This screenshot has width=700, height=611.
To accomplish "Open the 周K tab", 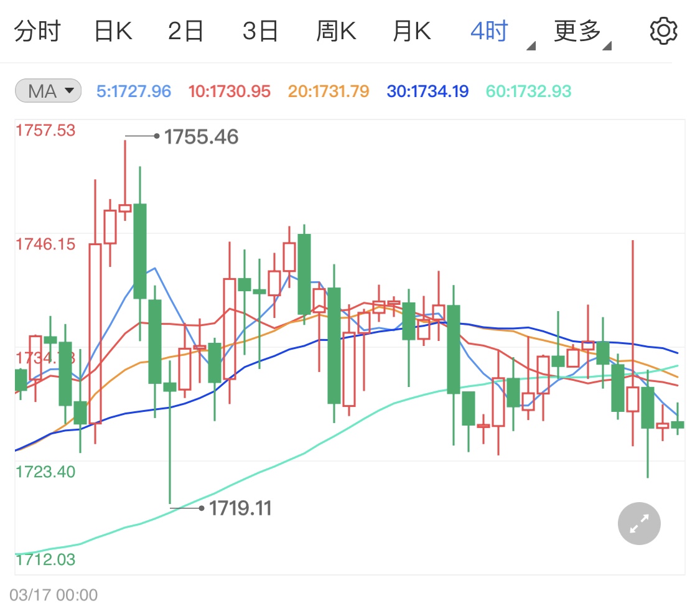I will tap(336, 31).
